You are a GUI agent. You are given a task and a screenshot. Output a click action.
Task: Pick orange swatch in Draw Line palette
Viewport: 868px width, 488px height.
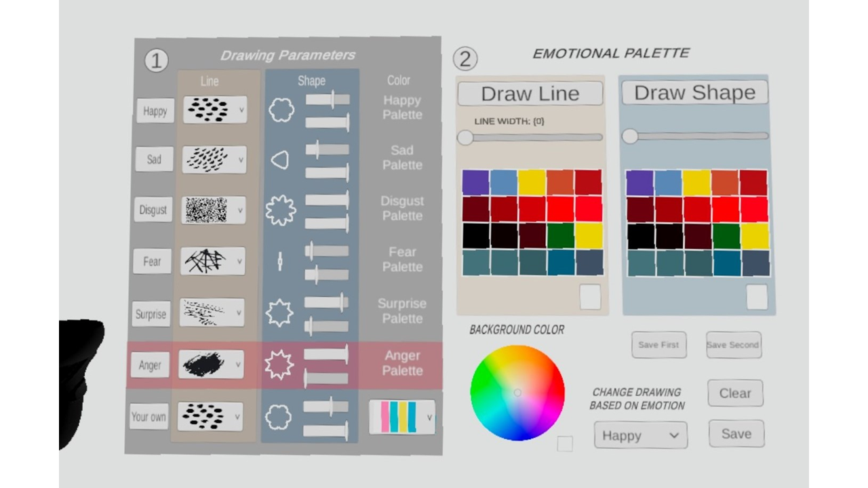click(x=560, y=183)
